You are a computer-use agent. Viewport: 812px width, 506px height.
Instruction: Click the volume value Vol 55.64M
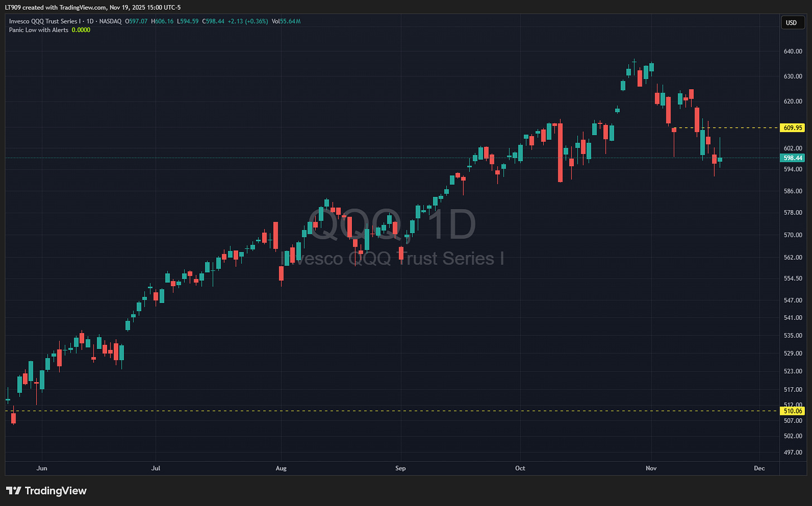point(286,21)
